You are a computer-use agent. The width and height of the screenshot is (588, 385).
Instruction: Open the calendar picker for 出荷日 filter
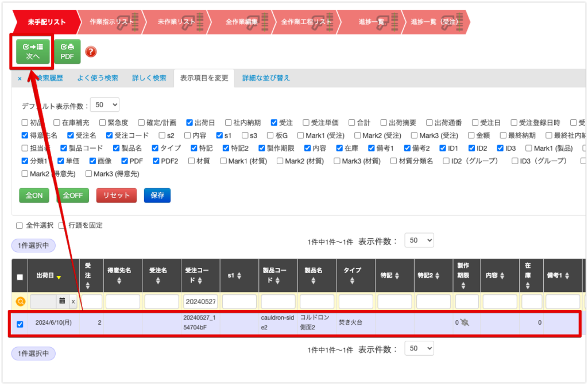(62, 301)
